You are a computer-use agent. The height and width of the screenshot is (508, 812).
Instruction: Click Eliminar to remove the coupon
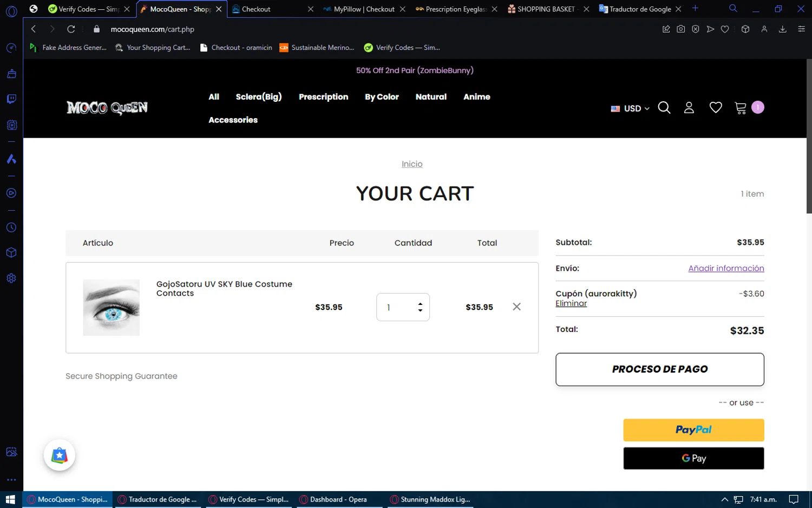click(x=571, y=303)
